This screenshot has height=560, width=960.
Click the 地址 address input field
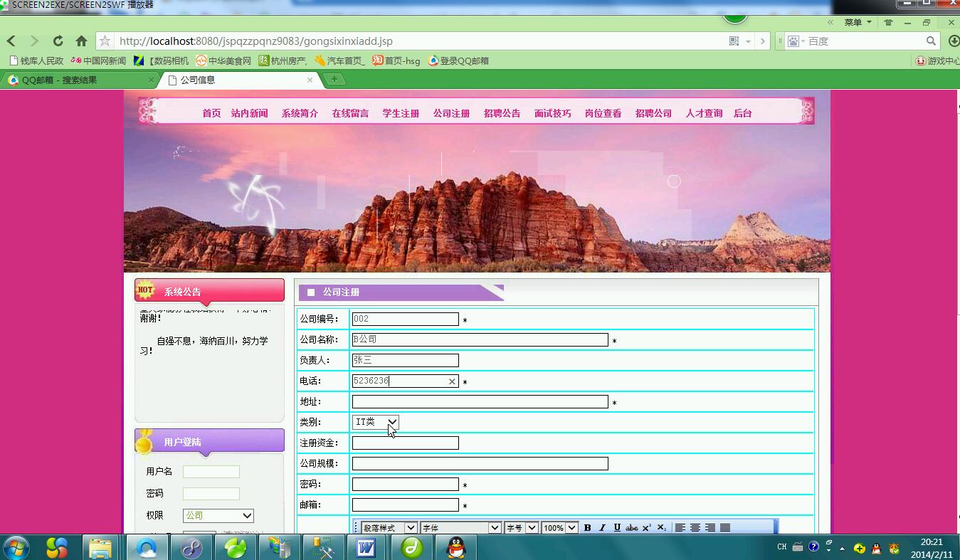pos(480,402)
